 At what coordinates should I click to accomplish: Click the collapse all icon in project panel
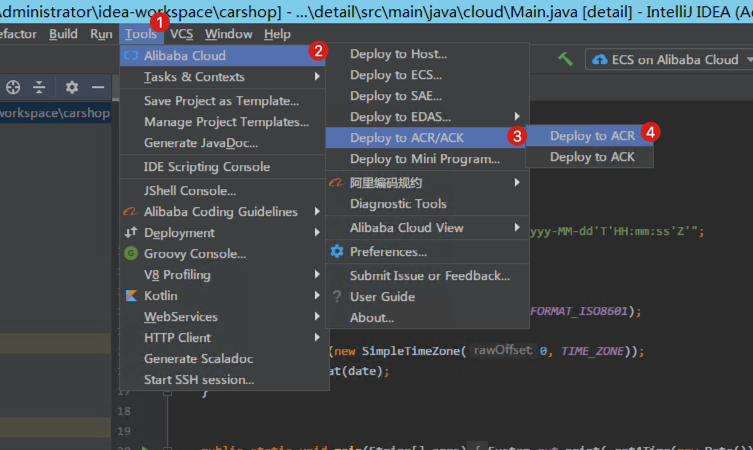(x=39, y=87)
